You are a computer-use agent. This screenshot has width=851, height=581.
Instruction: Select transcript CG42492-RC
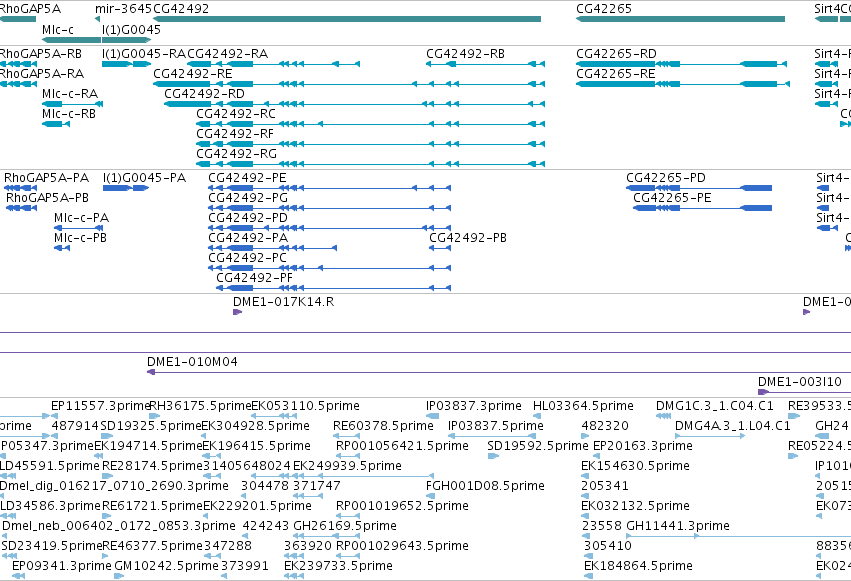(x=371, y=124)
